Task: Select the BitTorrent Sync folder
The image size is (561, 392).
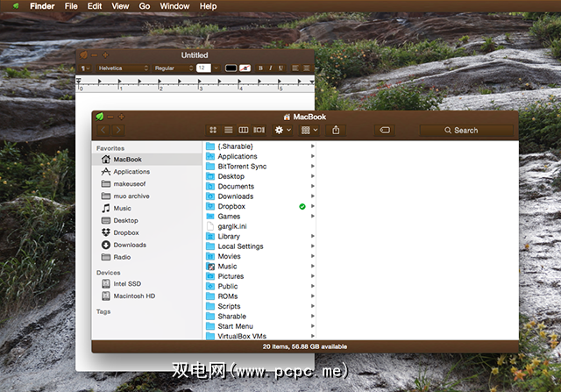Action: coord(259,167)
